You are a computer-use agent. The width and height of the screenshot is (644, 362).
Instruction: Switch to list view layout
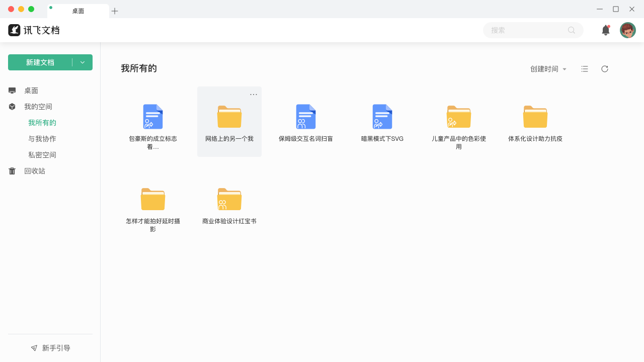click(x=585, y=69)
